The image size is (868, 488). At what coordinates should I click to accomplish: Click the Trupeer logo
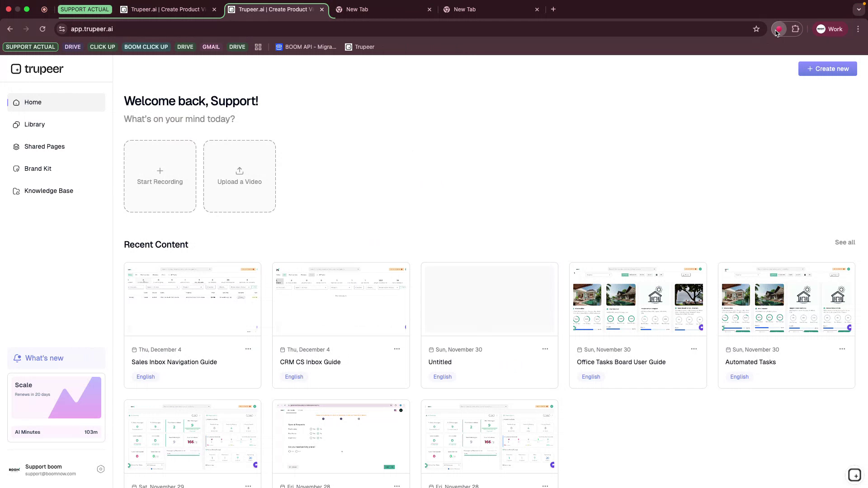37,69
